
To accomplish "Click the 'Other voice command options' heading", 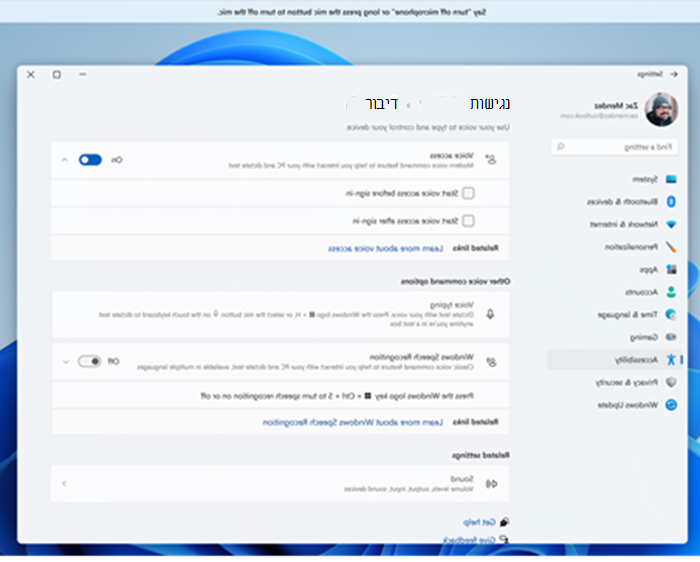I will coord(455,281).
